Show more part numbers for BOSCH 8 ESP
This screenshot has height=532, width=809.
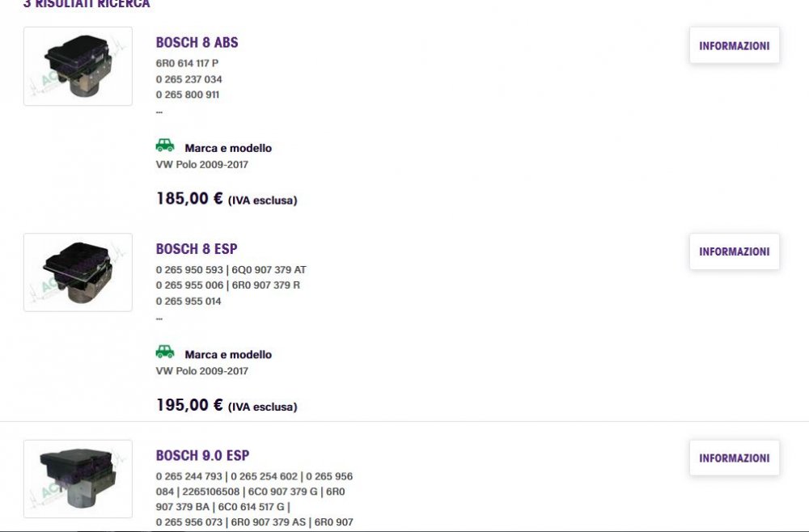[159, 316]
